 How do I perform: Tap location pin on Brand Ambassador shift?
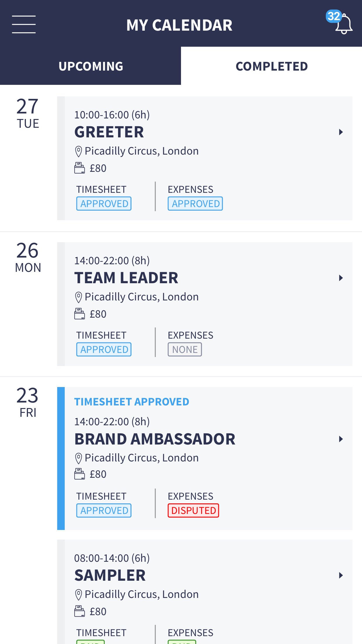(x=78, y=458)
